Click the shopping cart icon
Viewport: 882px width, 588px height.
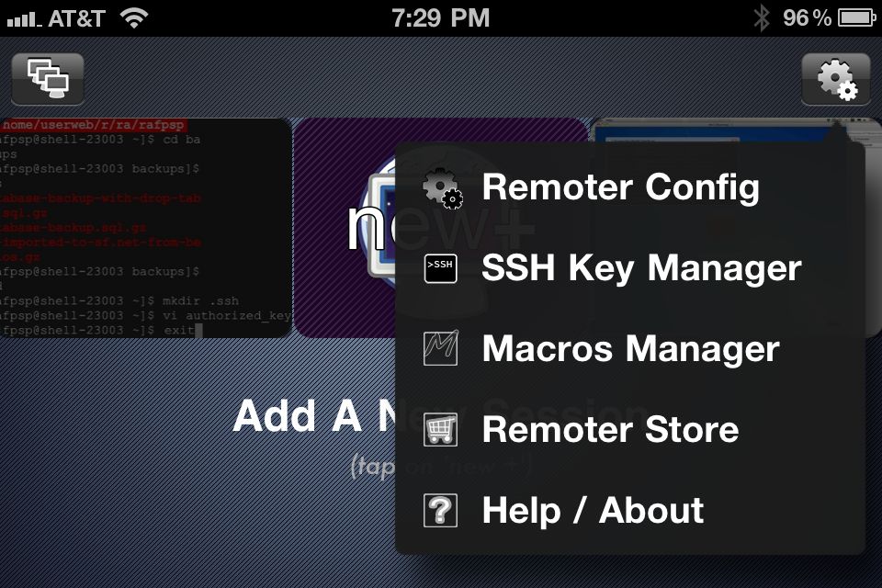click(x=440, y=429)
